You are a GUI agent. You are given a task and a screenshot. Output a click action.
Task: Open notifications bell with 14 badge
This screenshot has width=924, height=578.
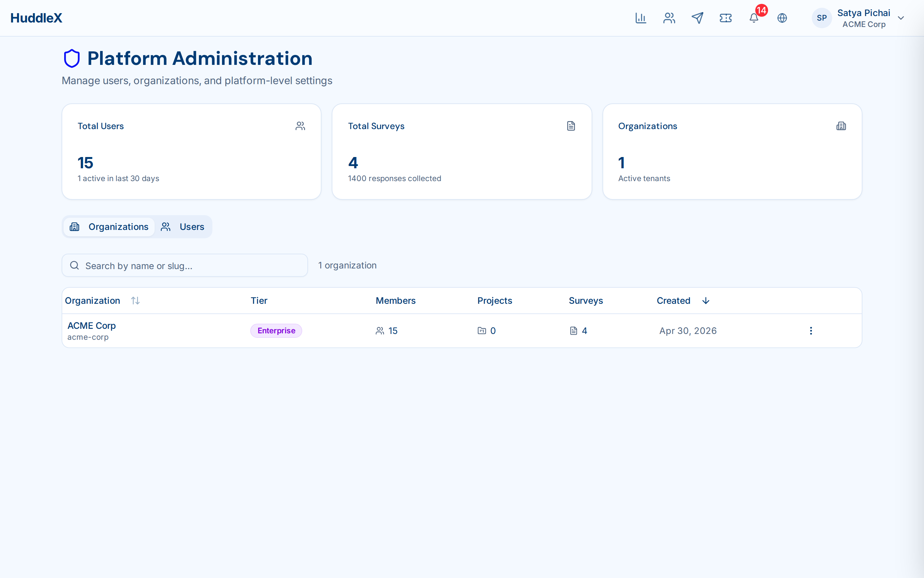(754, 18)
